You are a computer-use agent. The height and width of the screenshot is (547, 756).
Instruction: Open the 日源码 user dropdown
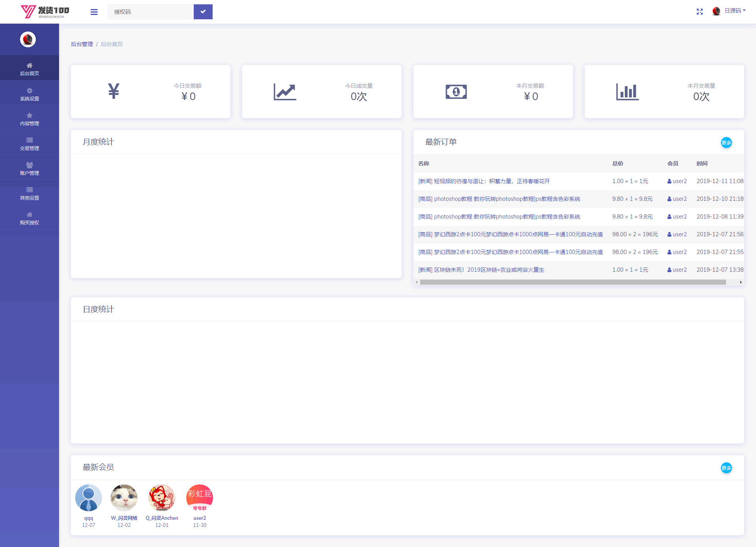734,11
